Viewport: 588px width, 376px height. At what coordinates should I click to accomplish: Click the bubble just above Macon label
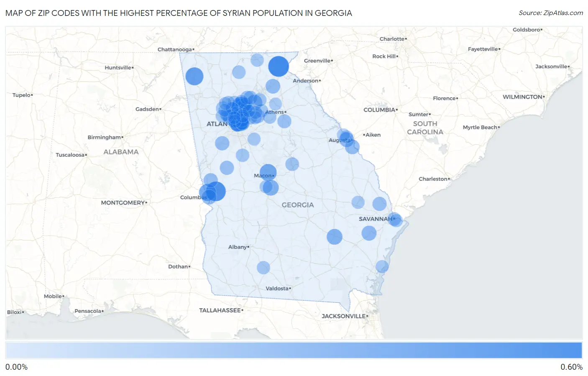click(x=268, y=172)
